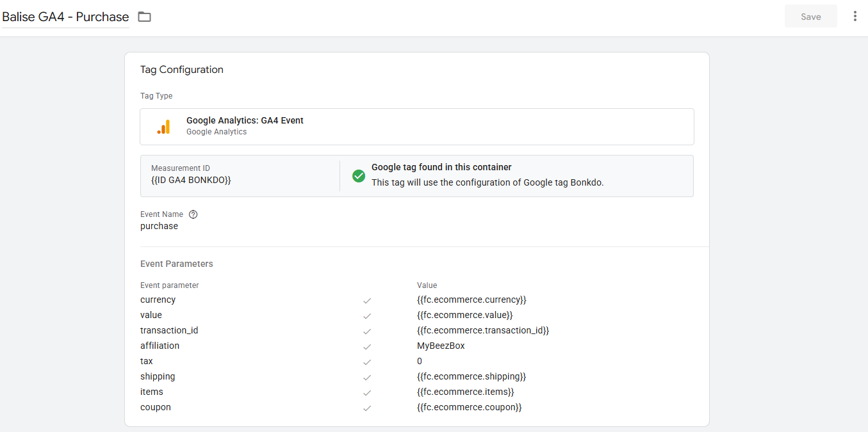
Task: Click Measurement ID value {{ID GA4 BONKDO}}
Action: click(191, 180)
